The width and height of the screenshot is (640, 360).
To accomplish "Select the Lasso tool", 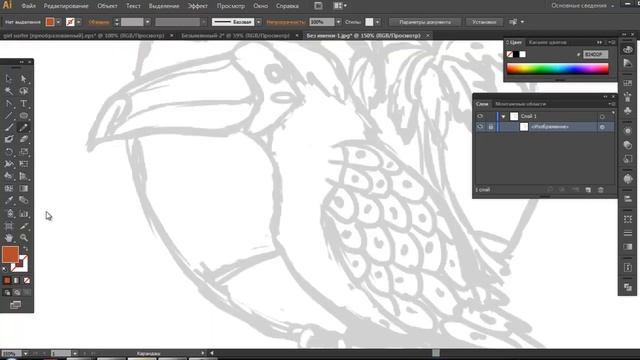I will [x=24, y=91].
